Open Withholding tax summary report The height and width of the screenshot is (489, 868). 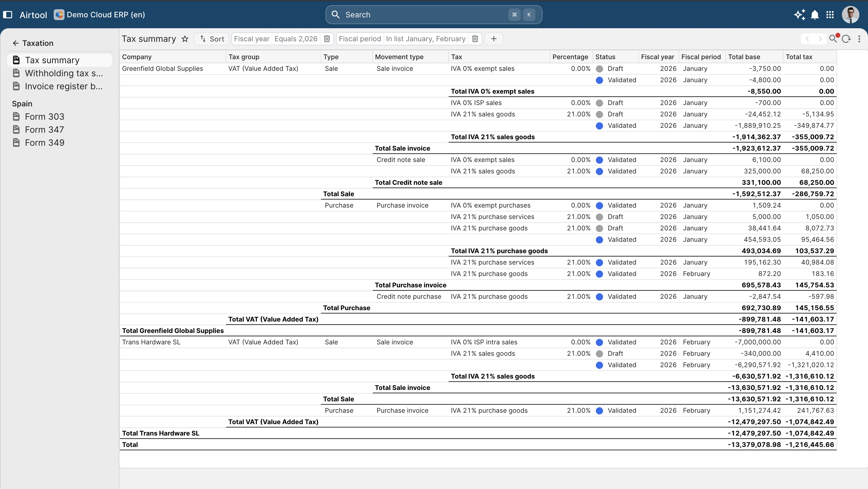point(60,73)
